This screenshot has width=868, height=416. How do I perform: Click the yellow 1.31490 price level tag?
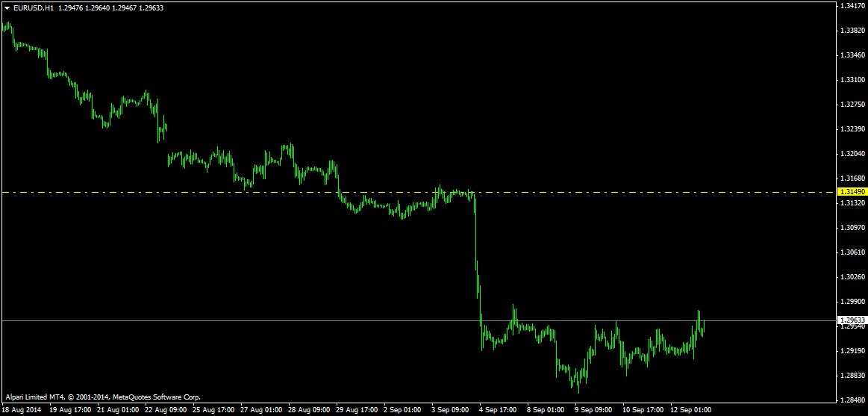[x=852, y=192]
